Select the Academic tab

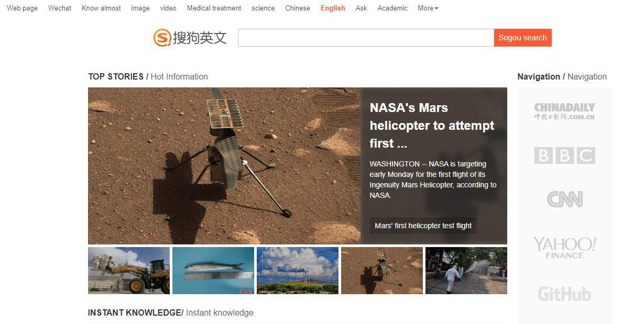(392, 8)
